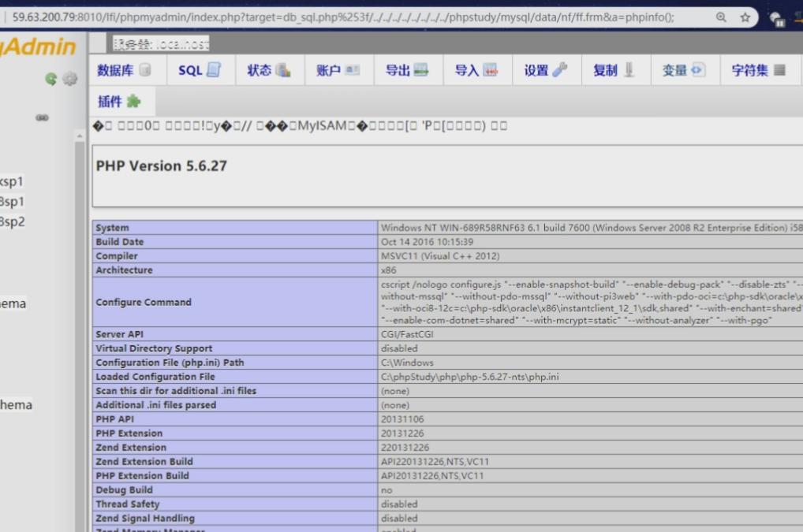The image size is (803, 532).
Task: Click the System row label
Action: tap(112, 228)
